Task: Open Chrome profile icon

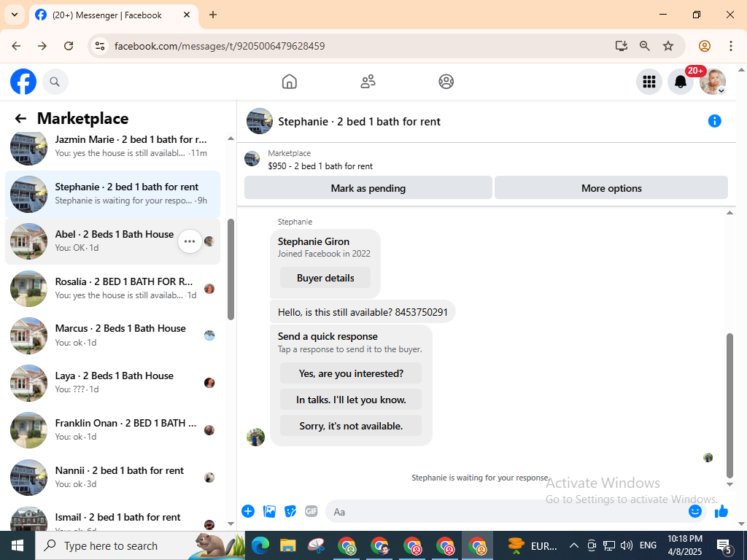Action: tap(705, 46)
